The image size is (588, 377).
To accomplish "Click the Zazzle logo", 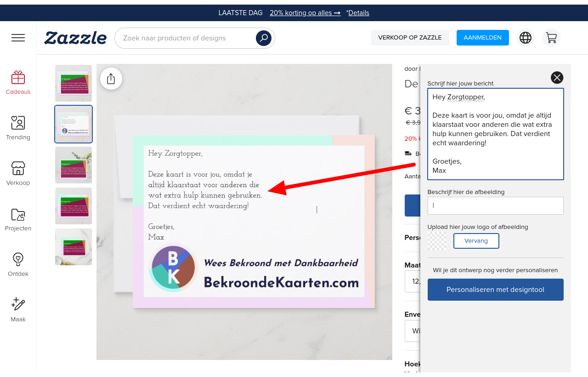I will click(75, 38).
